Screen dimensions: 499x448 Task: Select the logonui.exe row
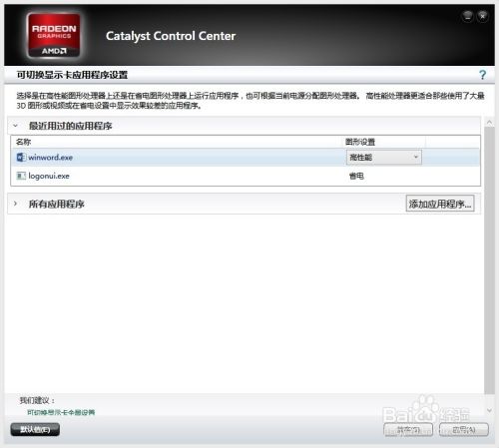[x=246, y=176]
